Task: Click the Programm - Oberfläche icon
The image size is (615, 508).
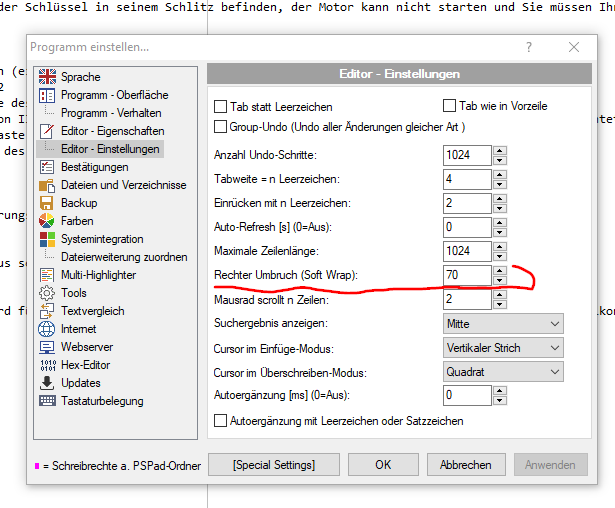Action: click(x=47, y=95)
